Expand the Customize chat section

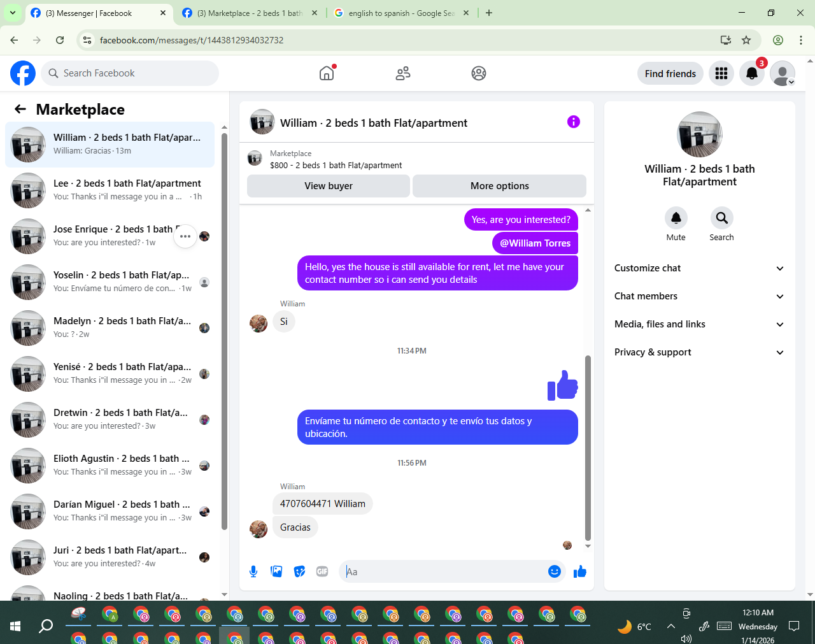[x=699, y=268]
